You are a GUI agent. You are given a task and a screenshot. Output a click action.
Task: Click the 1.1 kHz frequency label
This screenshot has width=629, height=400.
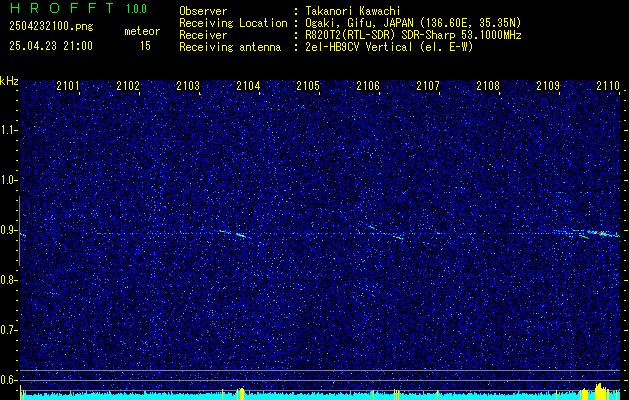(9, 130)
